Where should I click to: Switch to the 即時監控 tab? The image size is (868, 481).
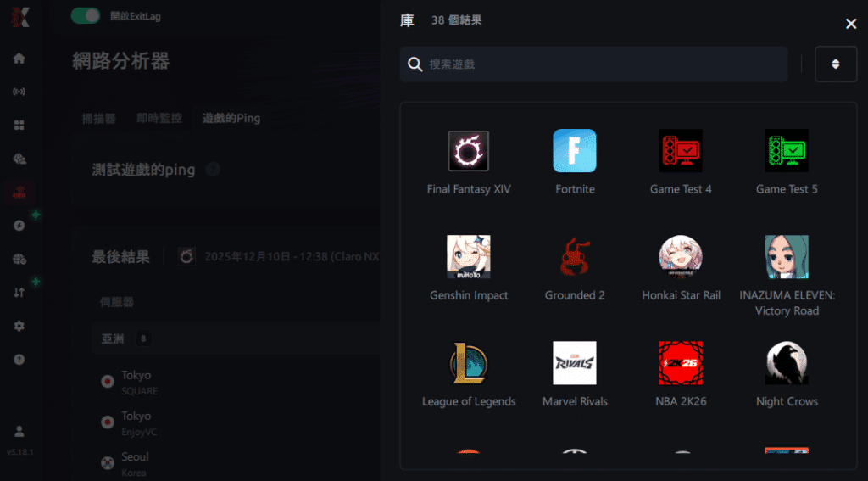(x=159, y=118)
